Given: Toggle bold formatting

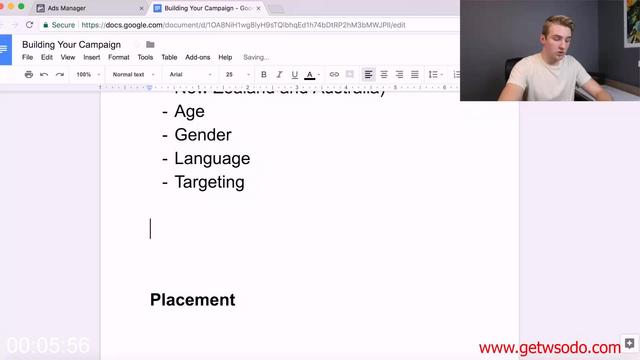Looking at the screenshot, I should click(264, 74).
